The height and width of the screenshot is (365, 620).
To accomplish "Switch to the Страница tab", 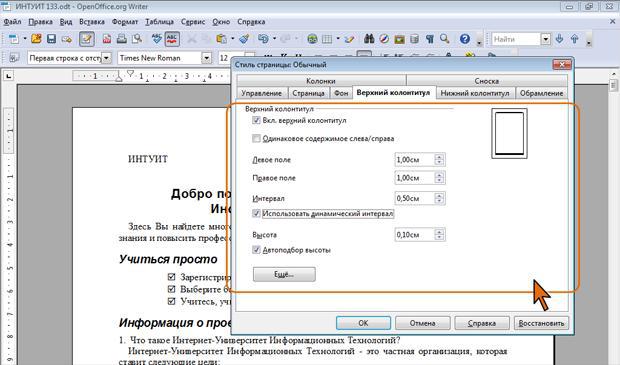I will [x=308, y=93].
